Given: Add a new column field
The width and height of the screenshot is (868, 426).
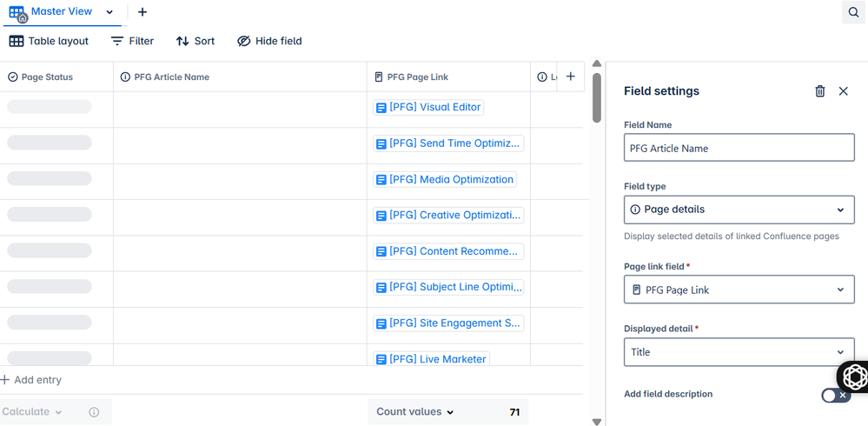Looking at the screenshot, I should [570, 77].
